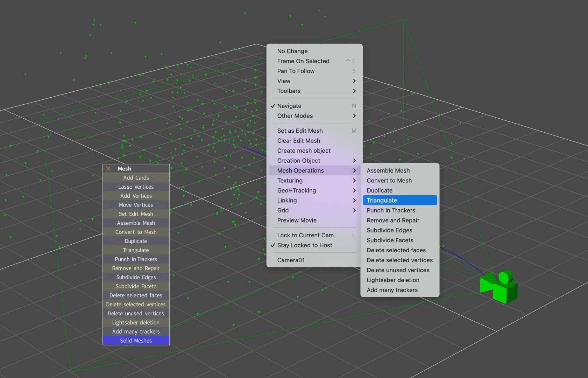588x378 pixels.
Task: Click the Add Cards button
Action: (136, 177)
